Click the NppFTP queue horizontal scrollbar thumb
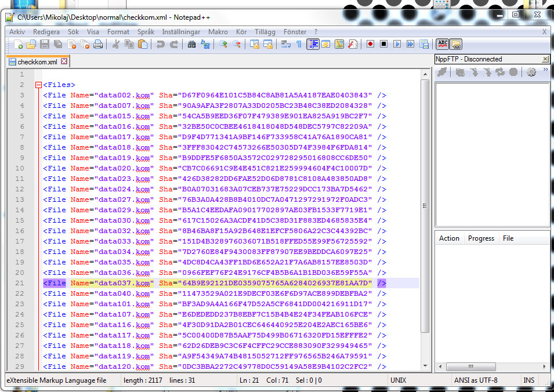The height and width of the screenshot is (392, 554). pyautogui.click(x=471, y=366)
